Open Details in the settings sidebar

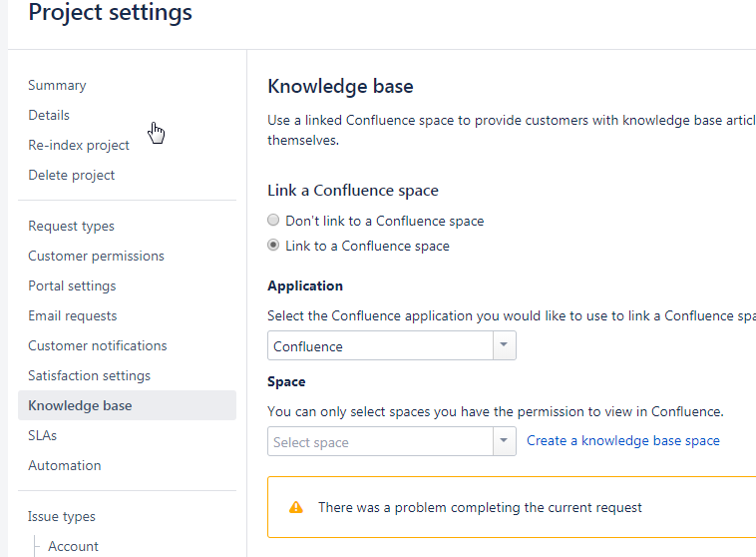click(x=49, y=115)
